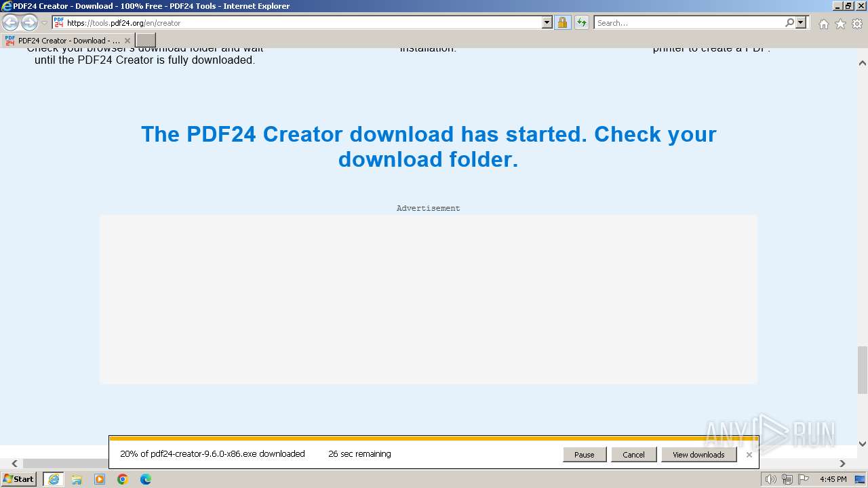Click the Internet Explorer logo in title bar
This screenshot has width=868, height=488.
click(x=7, y=6)
